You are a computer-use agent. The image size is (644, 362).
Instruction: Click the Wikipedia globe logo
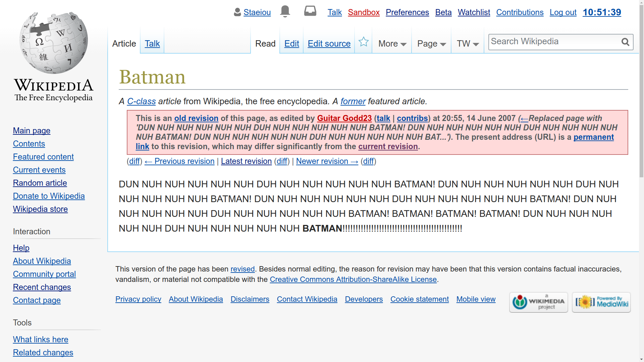coord(54,43)
